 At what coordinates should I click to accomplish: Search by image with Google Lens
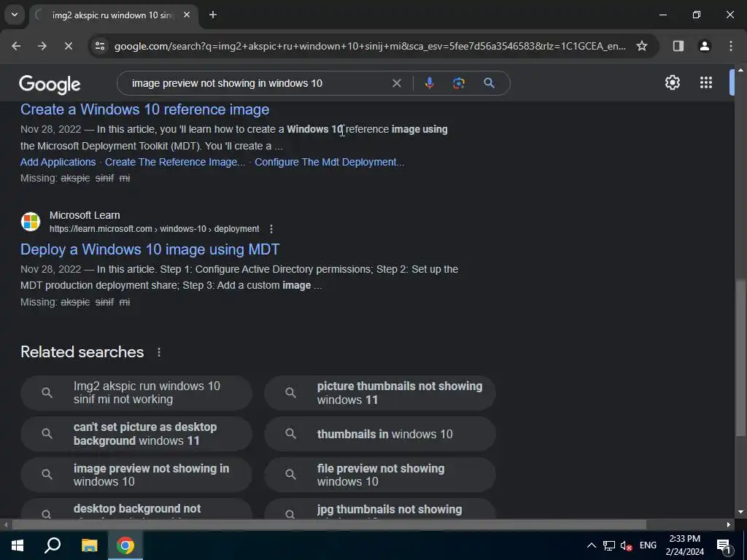click(x=459, y=83)
